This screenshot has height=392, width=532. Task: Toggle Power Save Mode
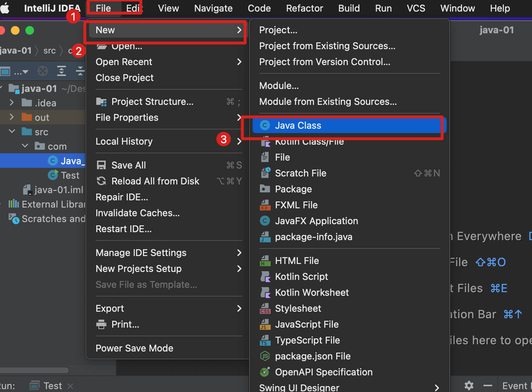point(135,348)
